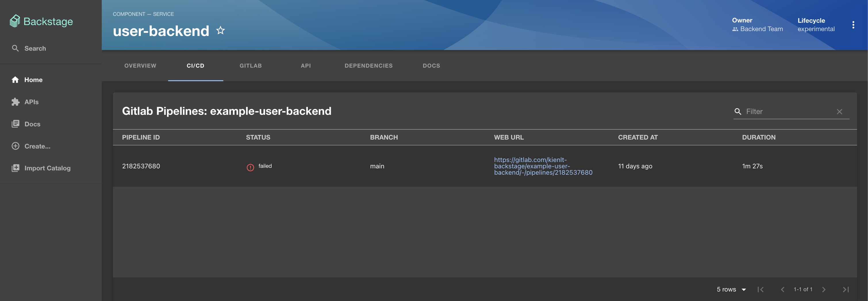Viewport: 868px width, 301px height.
Task: Switch to the GitLab tab
Action: [250, 66]
